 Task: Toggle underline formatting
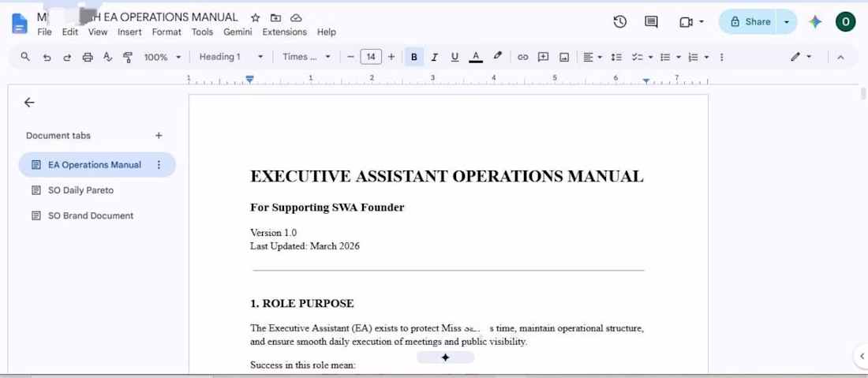(455, 57)
